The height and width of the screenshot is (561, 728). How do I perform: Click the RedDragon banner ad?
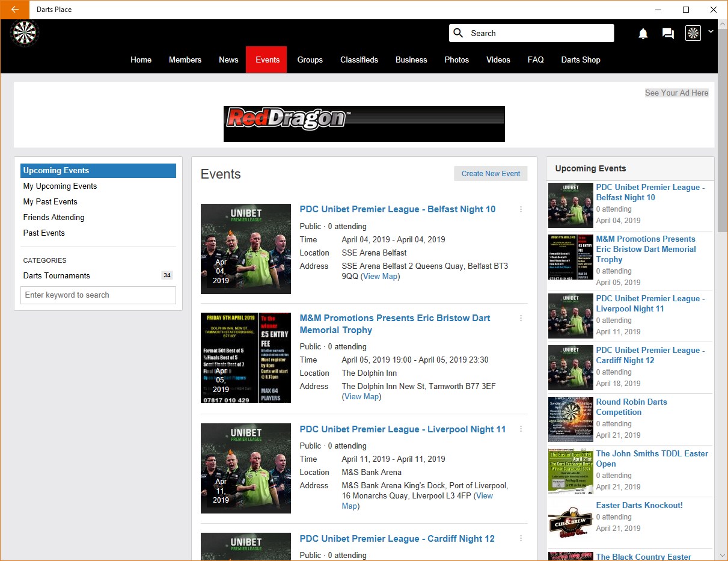coord(364,124)
